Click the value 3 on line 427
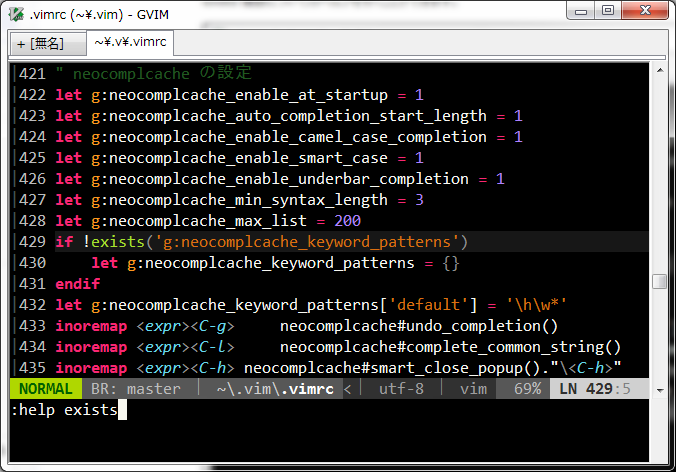Image resolution: width=676 pixels, height=472 pixels. [419, 200]
